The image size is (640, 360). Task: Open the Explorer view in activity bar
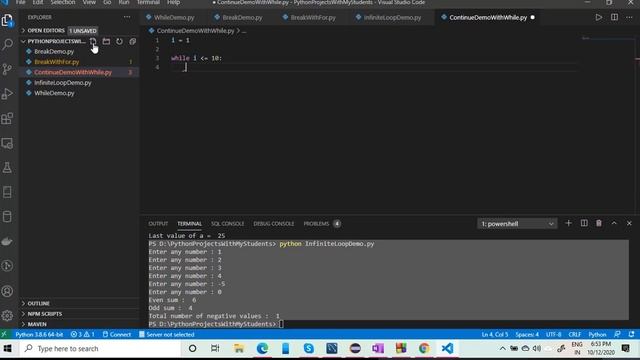[7, 20]
